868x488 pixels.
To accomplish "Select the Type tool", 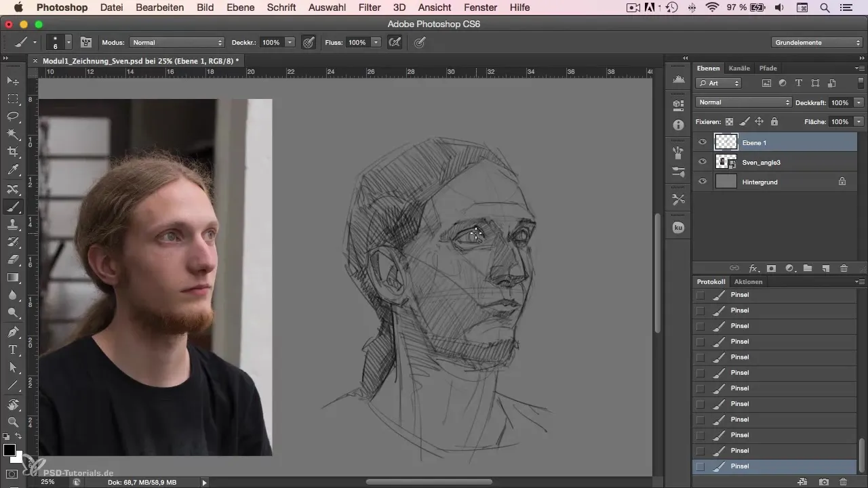I will (13, 350).
